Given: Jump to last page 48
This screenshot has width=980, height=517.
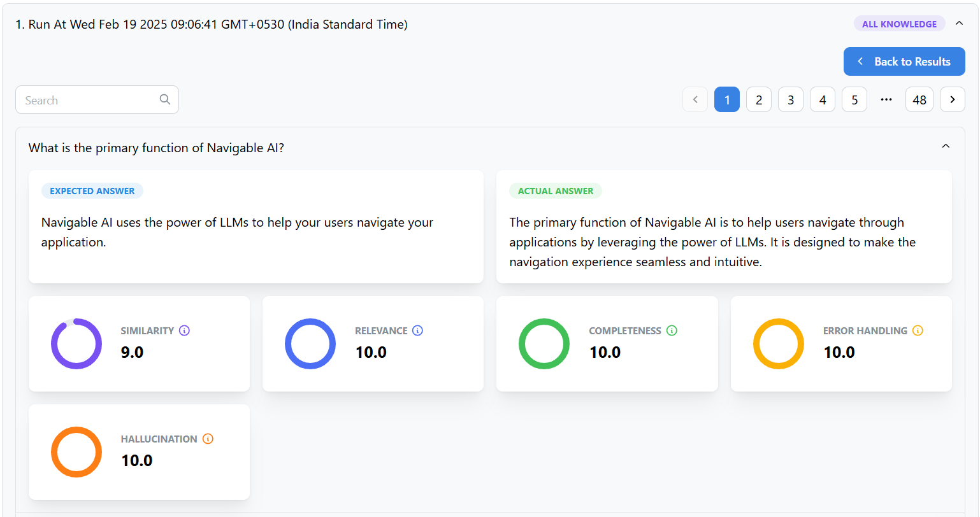Looking at the screenshot, I should click(x=919, y=100).
